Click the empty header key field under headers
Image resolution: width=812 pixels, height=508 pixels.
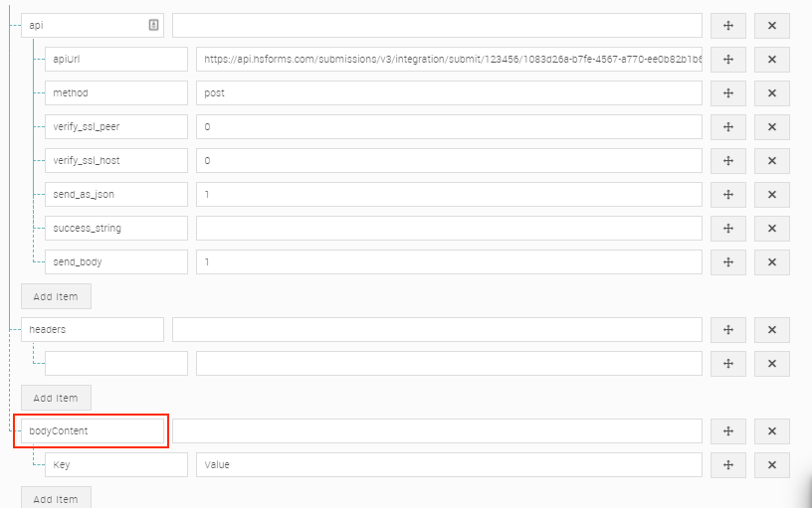115,364
